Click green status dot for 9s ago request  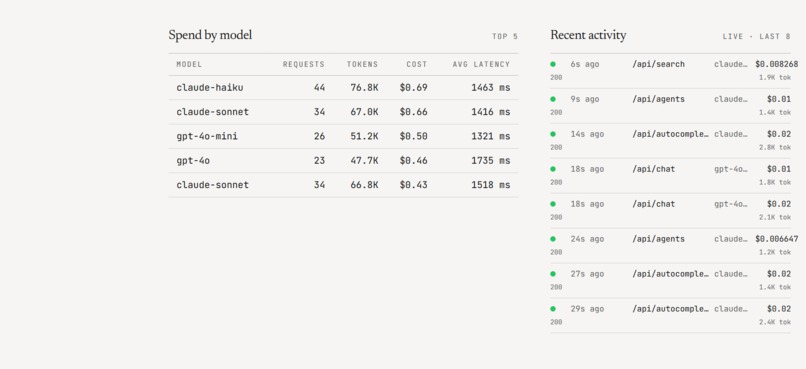click(553, 99)
